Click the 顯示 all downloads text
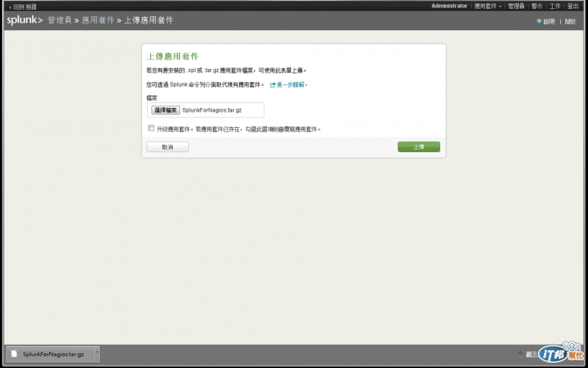The image size is (588, 368). tap(531, 354)
